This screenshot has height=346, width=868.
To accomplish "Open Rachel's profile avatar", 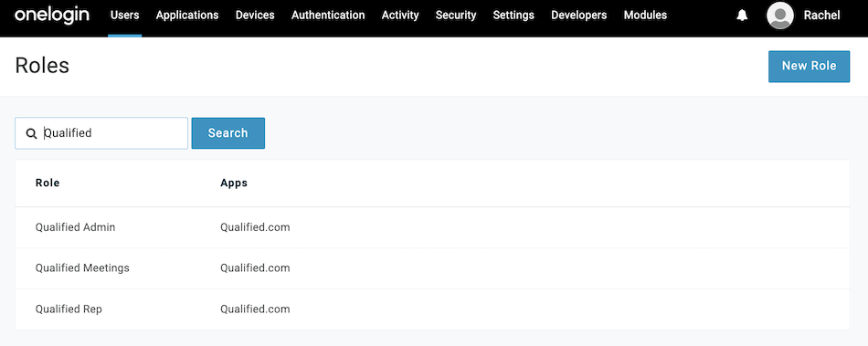I will (x=780, y=16).
